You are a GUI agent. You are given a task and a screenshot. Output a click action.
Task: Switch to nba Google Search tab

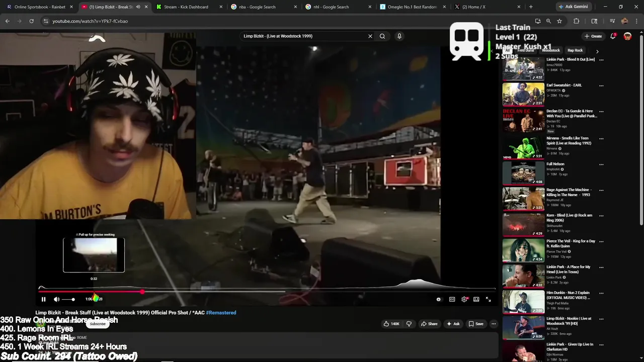(264, 7)
